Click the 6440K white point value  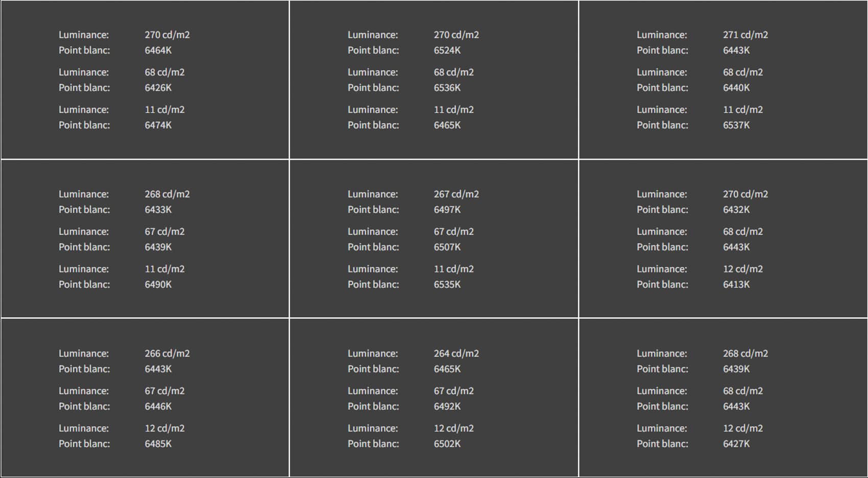click(x=736, y=88)
